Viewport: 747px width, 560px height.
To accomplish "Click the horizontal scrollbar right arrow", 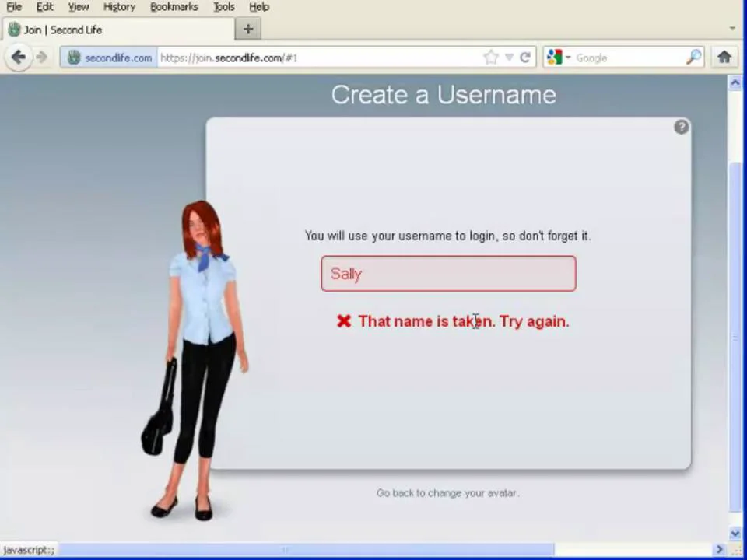I will point(721,550).
